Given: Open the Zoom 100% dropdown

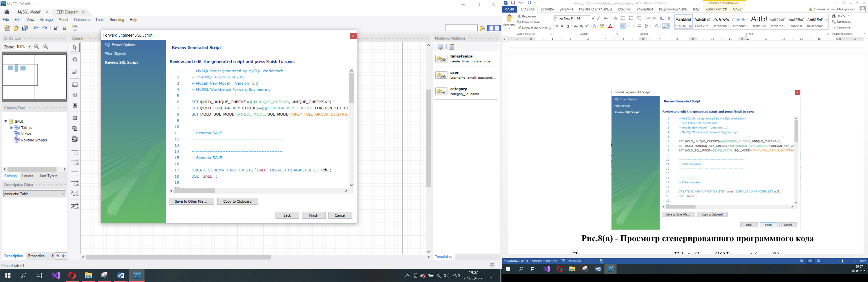Looking at the screenshot, I should tap(30, 47).
